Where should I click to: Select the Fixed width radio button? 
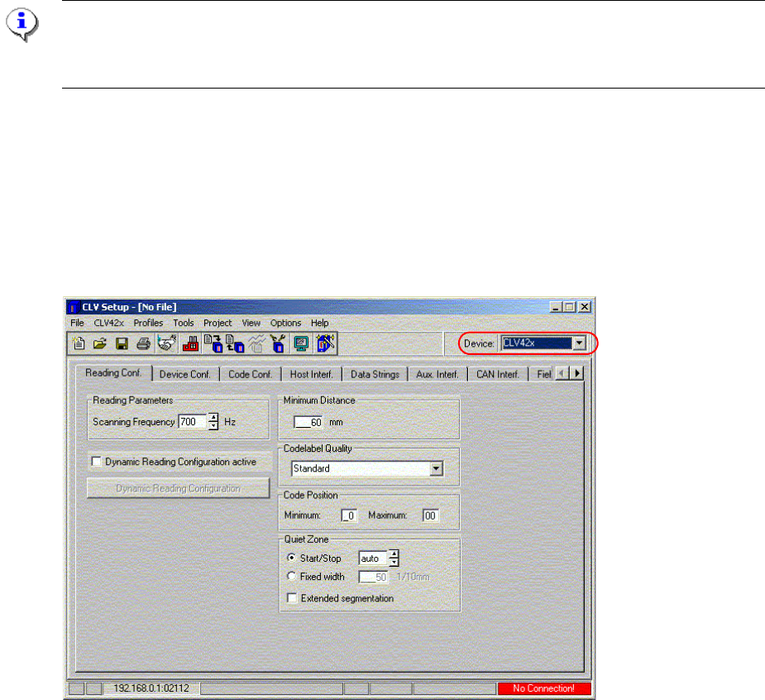click(x=291, y=576)
